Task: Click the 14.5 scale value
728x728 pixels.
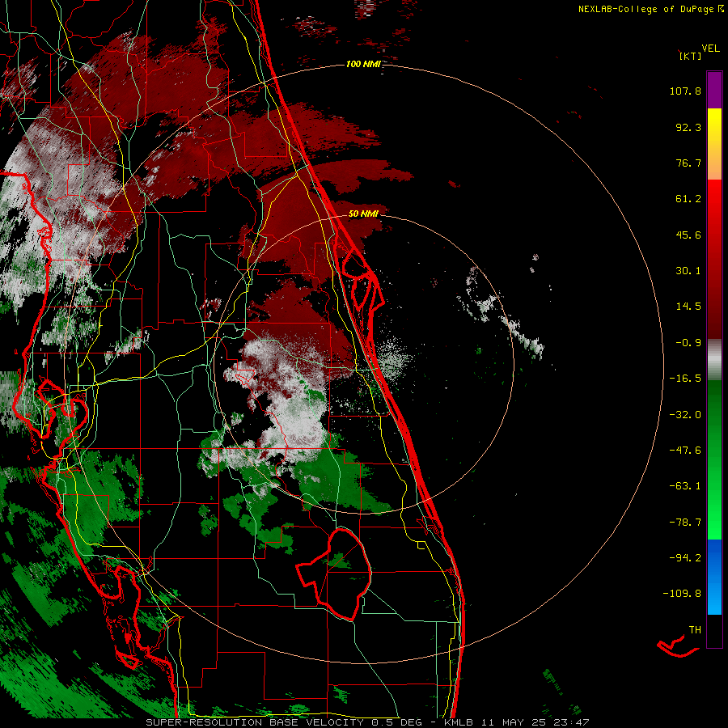Action: point(688,307)
